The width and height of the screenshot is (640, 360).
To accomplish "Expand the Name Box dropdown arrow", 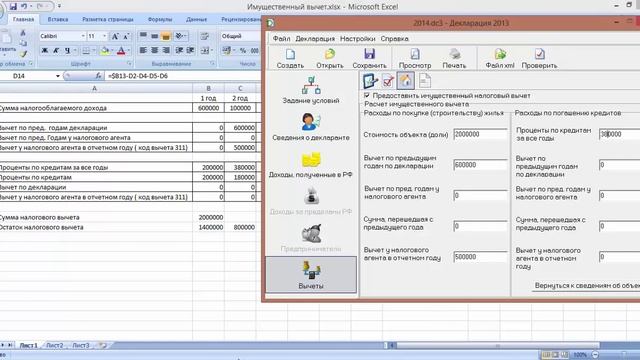I will 58,76.
